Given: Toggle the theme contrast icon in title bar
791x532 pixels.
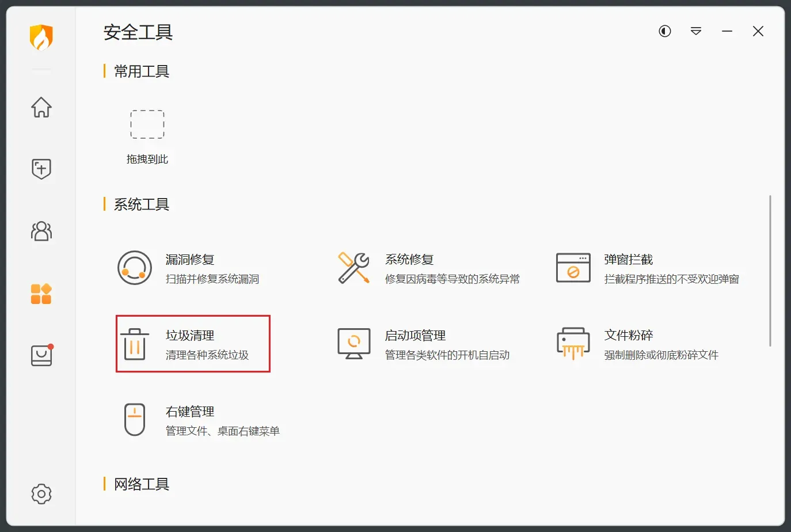Looking at the screenshot, I should 665,31.
